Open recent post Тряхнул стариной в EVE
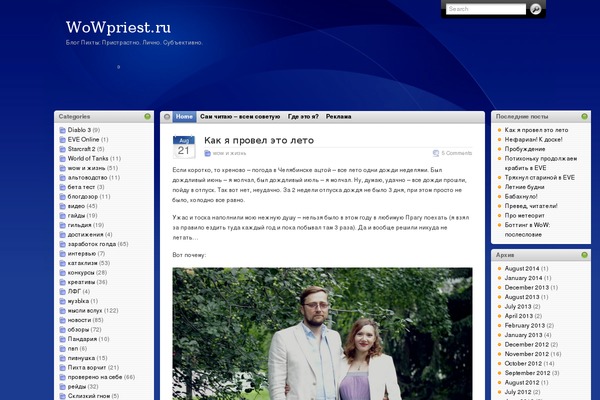Image resolution: width=600 pixels, height=400 pixels. click(540, 178)
